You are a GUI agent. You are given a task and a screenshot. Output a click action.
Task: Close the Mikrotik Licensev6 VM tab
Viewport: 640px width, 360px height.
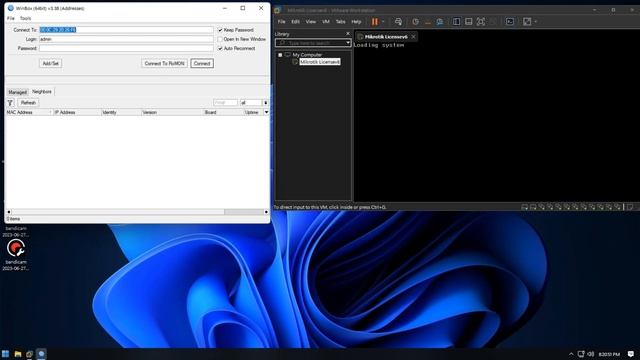pyautogui.click(x=413, y=37)
